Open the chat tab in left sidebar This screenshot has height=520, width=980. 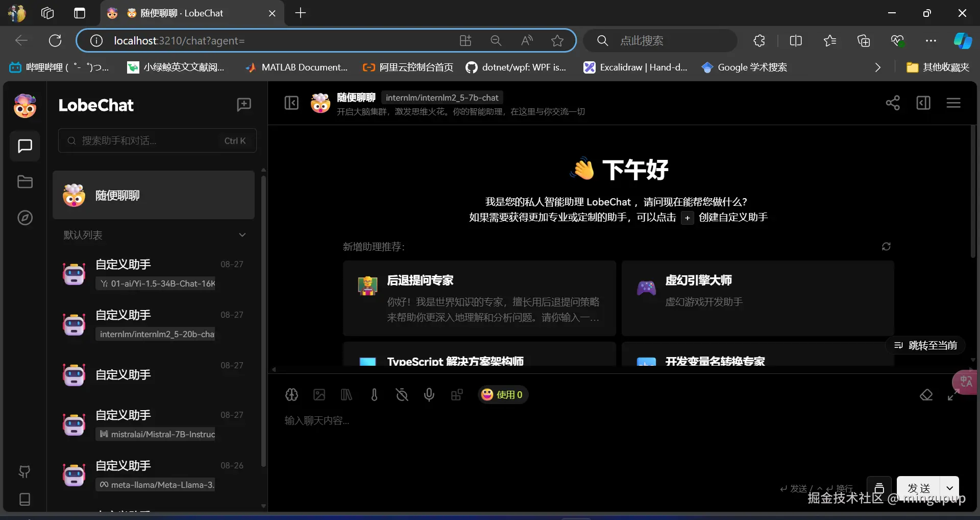click(25, 146)
